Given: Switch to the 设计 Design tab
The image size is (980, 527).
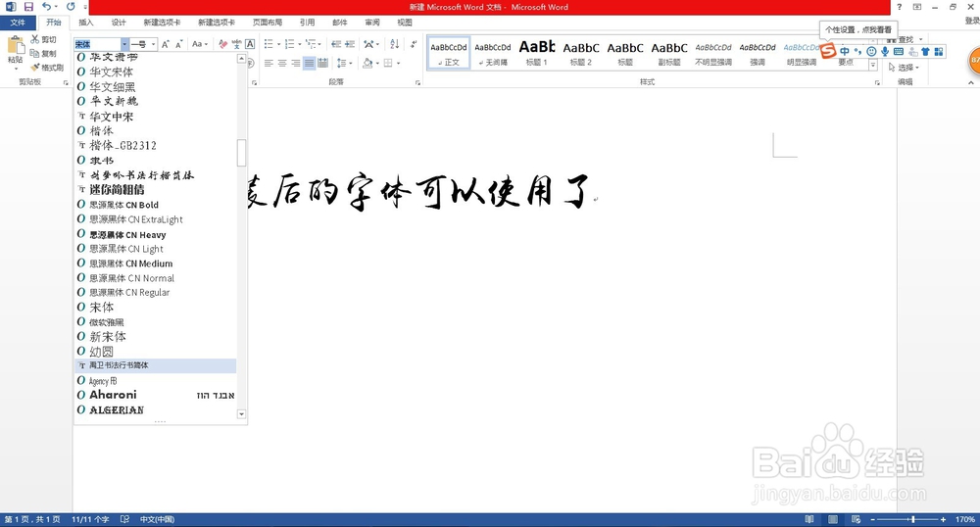Looking at the screenshot, I should [x=119, y=23].
